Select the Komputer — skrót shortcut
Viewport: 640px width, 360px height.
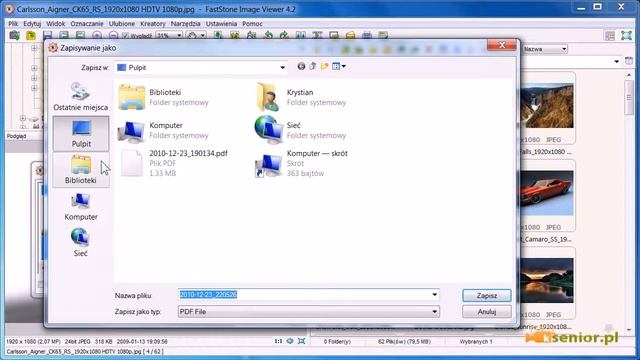pos(301,163)
